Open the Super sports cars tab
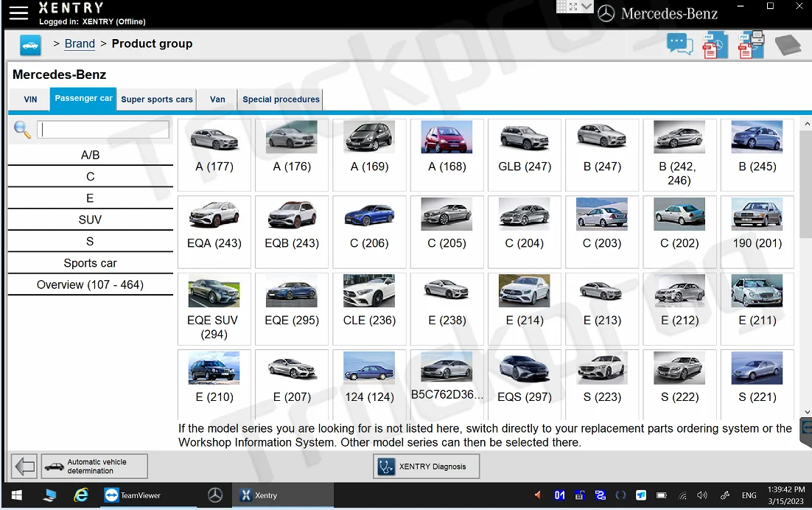This screenshot has width=812, height=510. click(157, 99)
